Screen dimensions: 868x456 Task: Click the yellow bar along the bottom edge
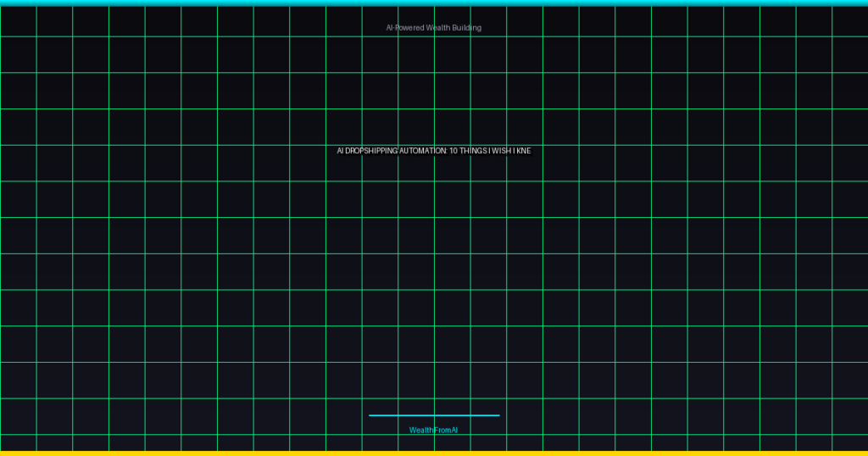tap(434, 453)
